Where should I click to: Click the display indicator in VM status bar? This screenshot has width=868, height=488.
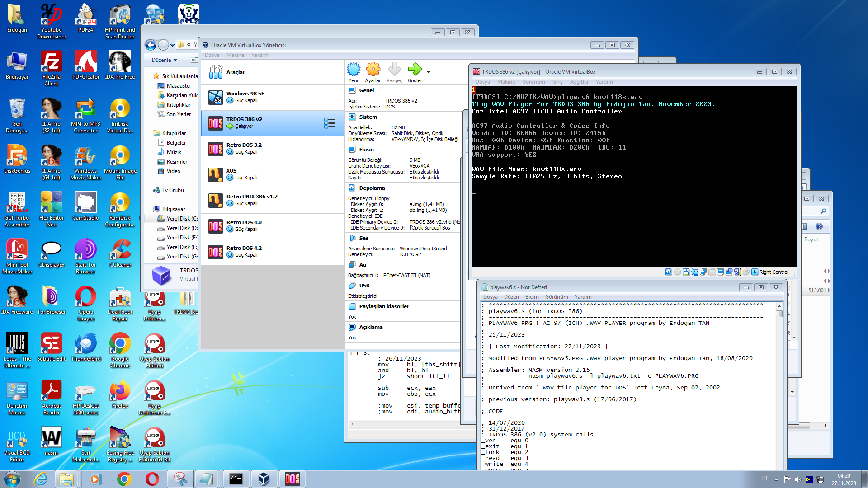(720, 272)
